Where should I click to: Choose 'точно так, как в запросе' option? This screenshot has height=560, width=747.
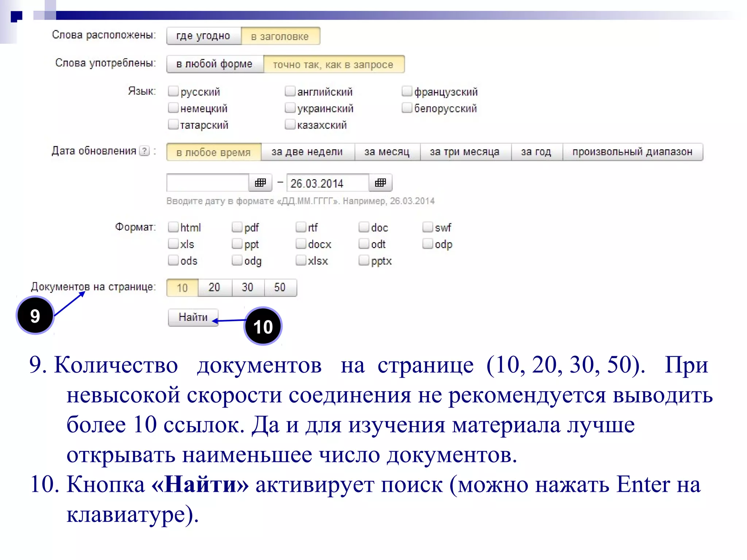tap(333, 64)
